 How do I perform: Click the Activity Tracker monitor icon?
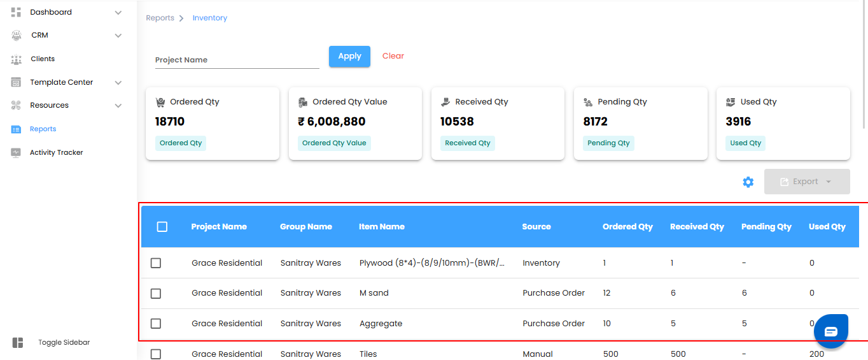pyautogui.click(x=17, y=152)
